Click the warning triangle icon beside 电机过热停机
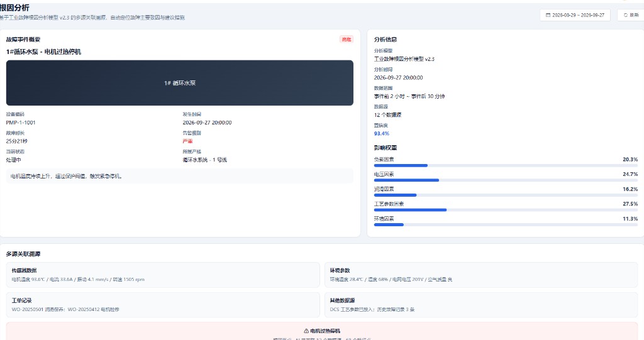Image resolution: width=644 pixels, height=340 pixels. (x=306, y=331)
